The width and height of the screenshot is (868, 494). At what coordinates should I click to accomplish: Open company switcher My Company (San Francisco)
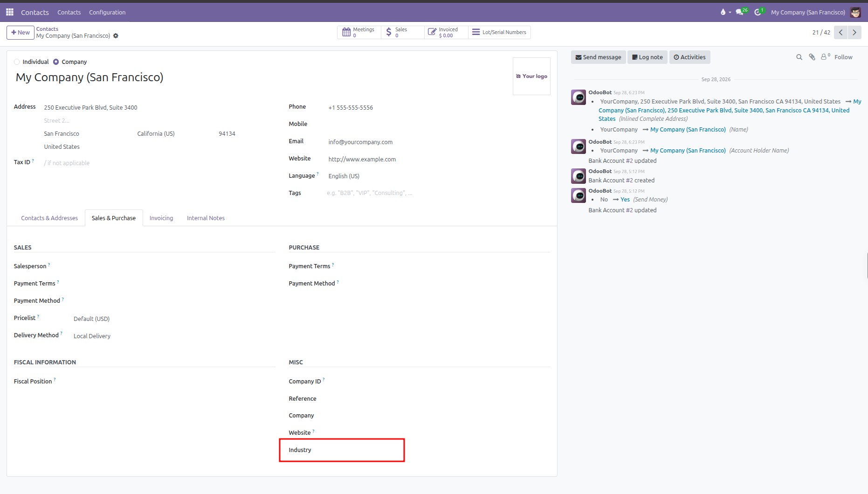coord(808,12)
